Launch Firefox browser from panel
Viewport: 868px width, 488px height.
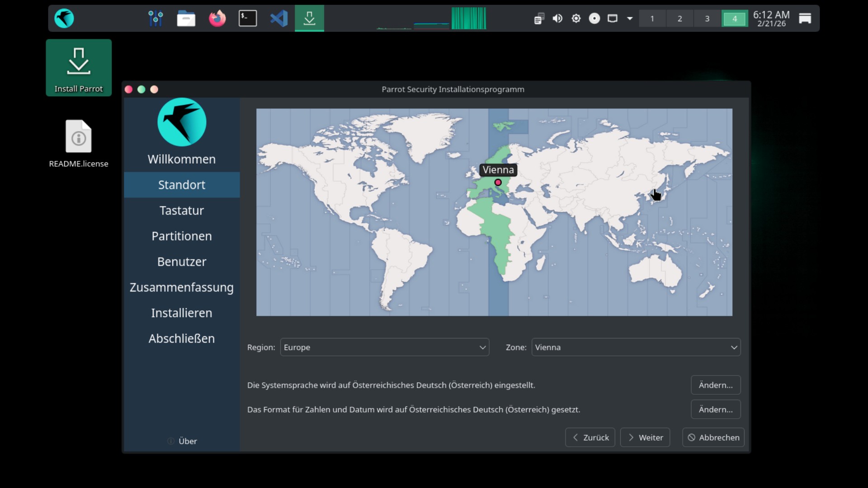click(217, 19)
